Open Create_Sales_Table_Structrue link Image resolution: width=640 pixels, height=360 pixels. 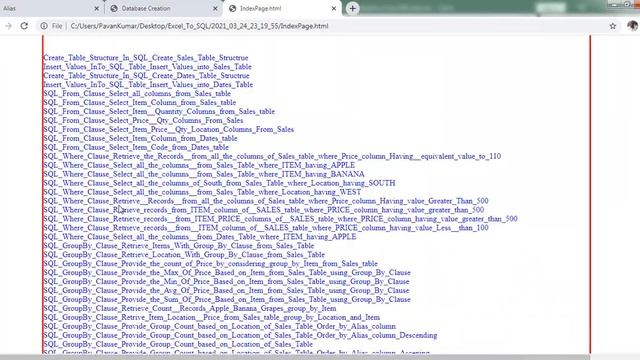pyautogui.click(x=145, y=58)
